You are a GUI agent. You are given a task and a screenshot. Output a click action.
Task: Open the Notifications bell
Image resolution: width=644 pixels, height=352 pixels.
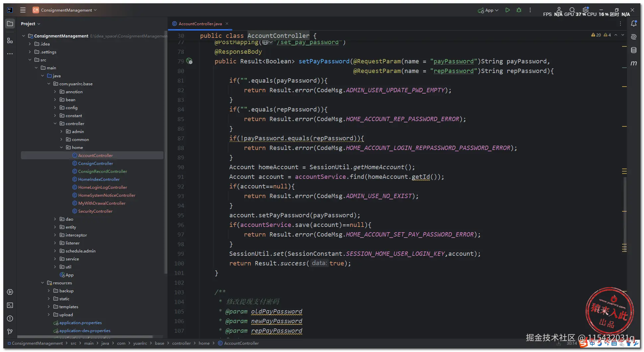click(634, 24)
